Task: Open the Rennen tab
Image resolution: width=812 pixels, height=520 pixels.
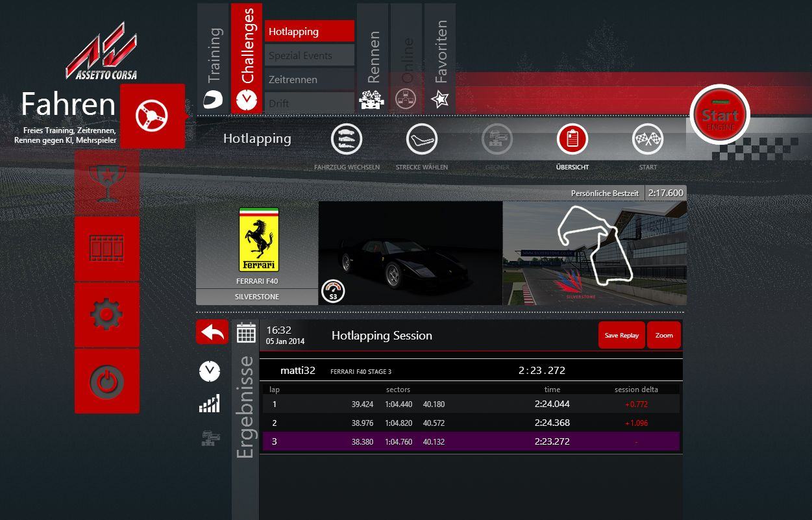Action: click(373, 58)
